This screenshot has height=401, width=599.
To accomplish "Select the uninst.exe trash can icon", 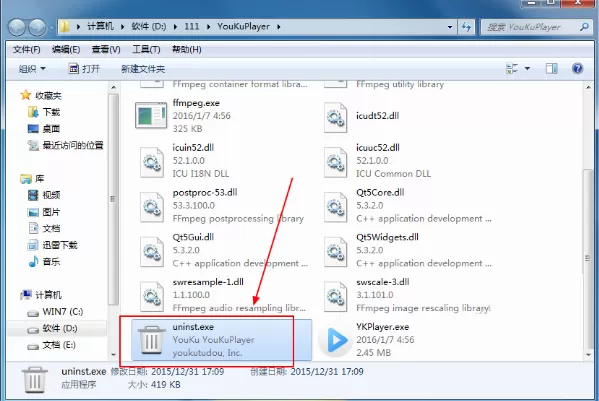I will [151, 340].
